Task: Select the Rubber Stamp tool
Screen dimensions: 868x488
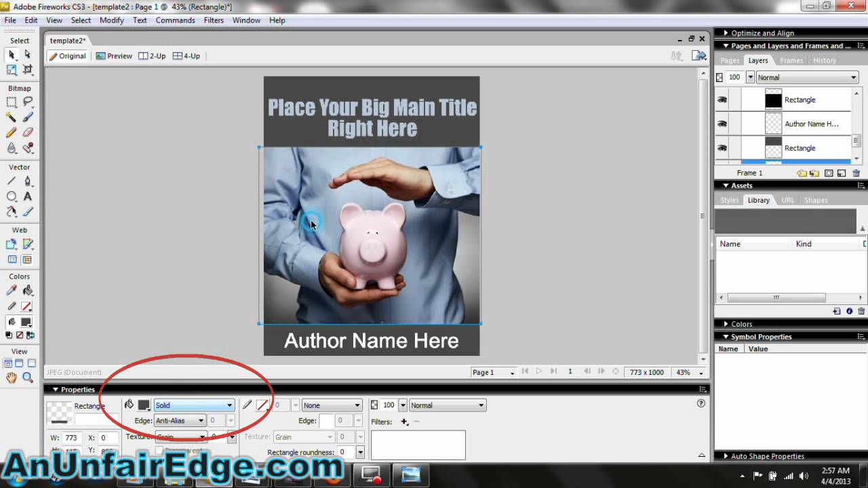Action: pos(28,148)
